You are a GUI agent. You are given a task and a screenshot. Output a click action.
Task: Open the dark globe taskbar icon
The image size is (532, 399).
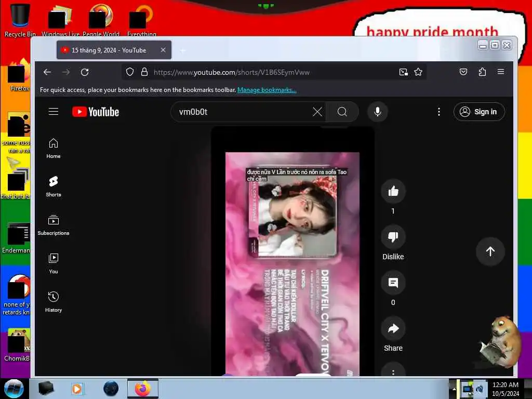click(x=111, y=389)
